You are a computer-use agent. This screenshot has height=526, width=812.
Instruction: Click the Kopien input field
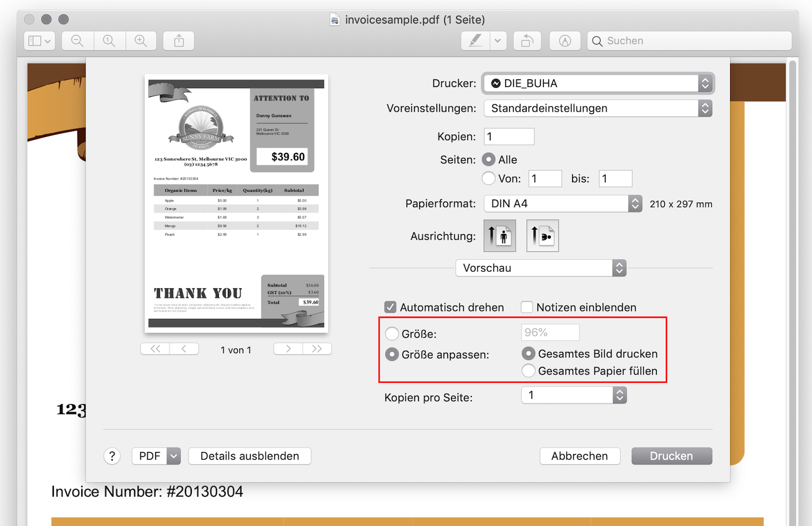509,137
